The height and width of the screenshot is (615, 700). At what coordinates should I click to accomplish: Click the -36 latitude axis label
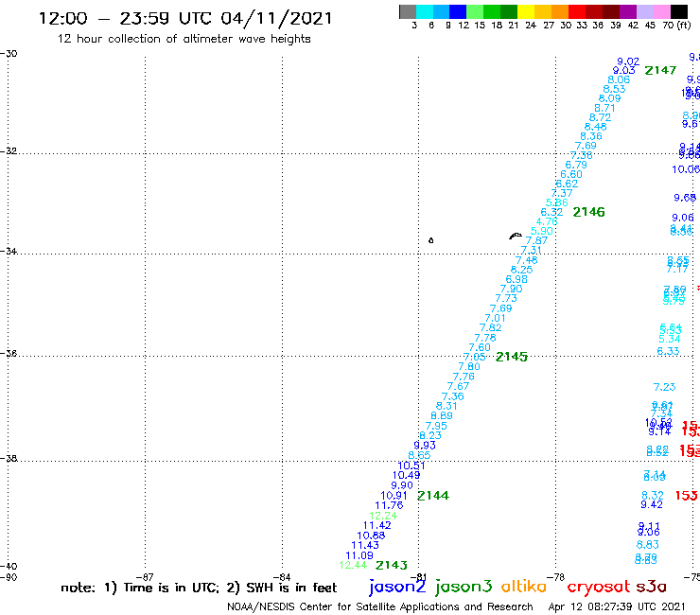pyautogui.click(x=9, y=353)
